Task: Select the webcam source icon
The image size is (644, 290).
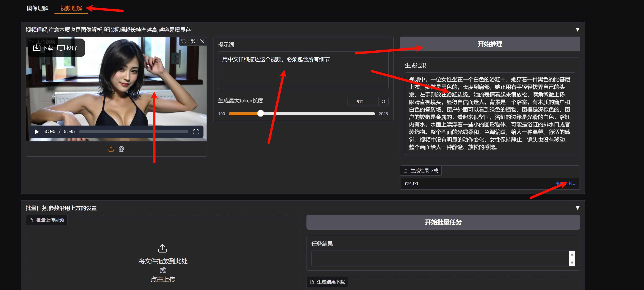Action: 121,149
